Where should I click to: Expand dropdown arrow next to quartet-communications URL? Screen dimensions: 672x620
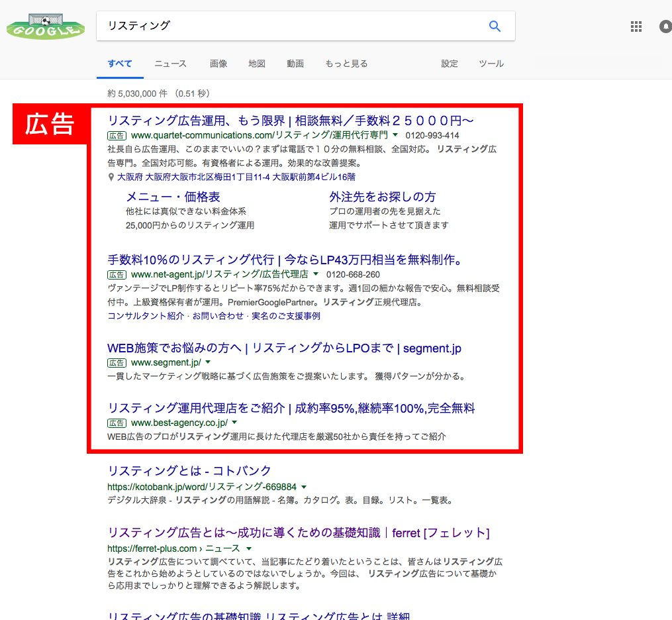[395, 135]
